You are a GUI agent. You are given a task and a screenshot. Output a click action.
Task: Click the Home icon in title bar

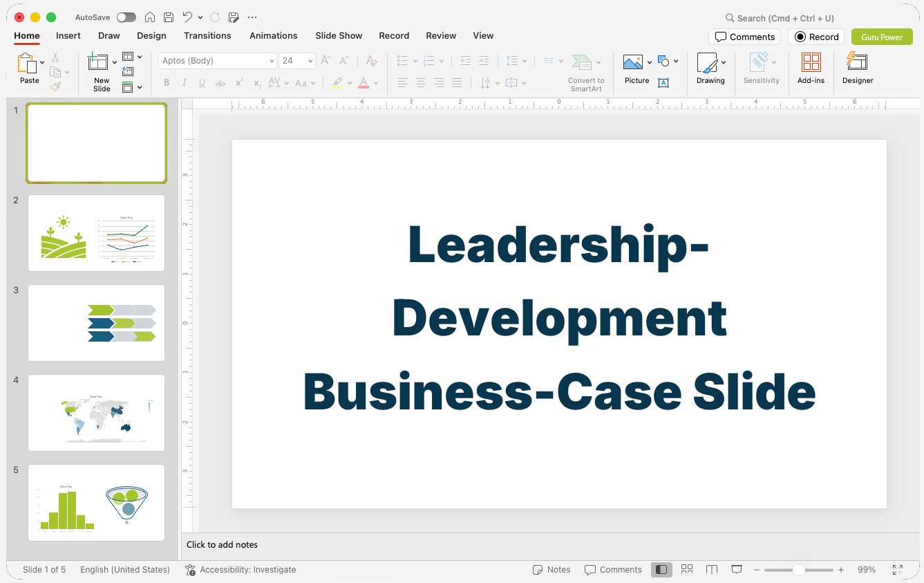[150, 17]
